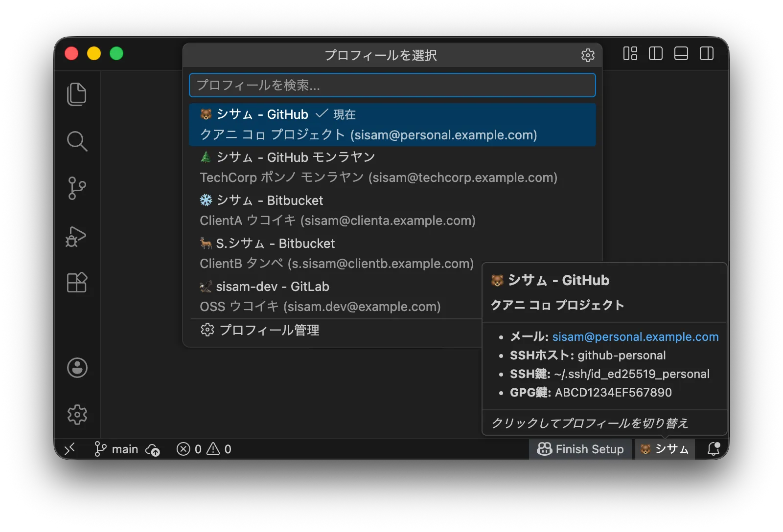Open the Manage gear in activity bar
783x532 pixels.
click(77, 415)
